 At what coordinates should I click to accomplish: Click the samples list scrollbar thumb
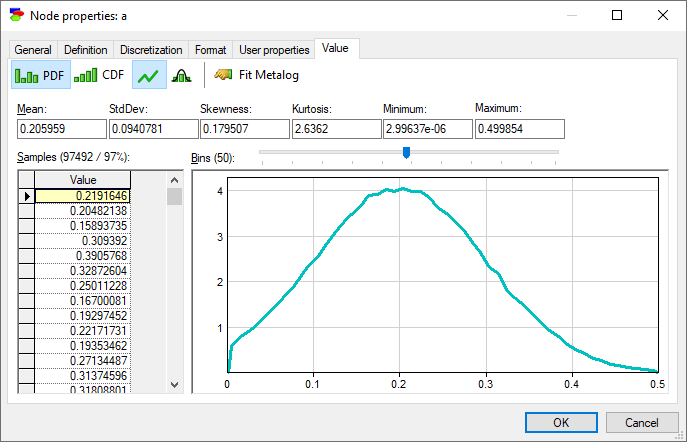tap(174, 197)
